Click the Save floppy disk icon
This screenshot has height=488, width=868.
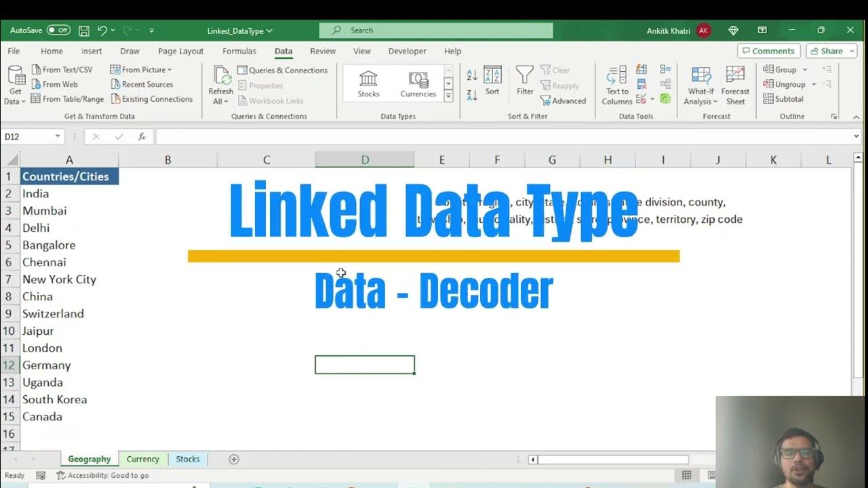pyautogui.click(x=84, y=30)
